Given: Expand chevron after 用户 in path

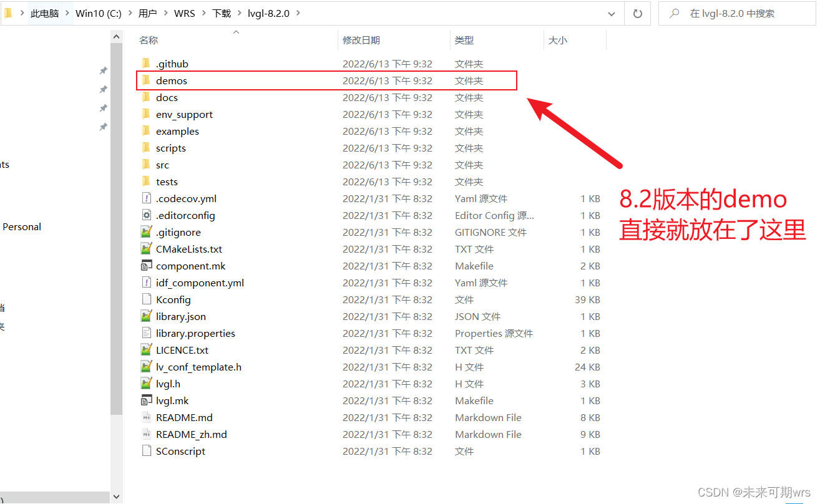Looking at the screenshot, I should pos(165,13).
